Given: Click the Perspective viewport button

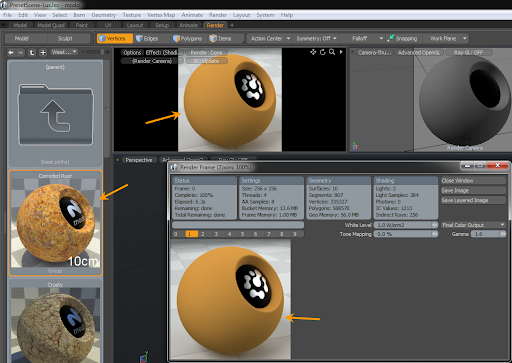Looking at the screenshot, I should point(139,160).
